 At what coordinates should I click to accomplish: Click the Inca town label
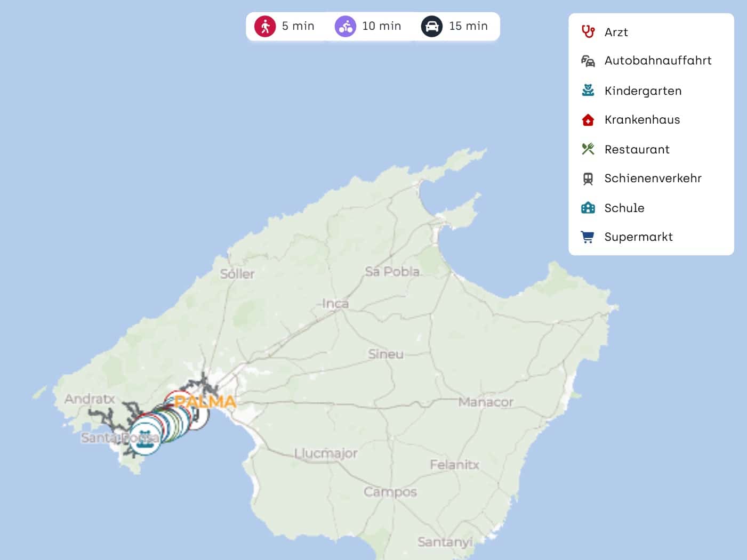click(x=335, y=304)
